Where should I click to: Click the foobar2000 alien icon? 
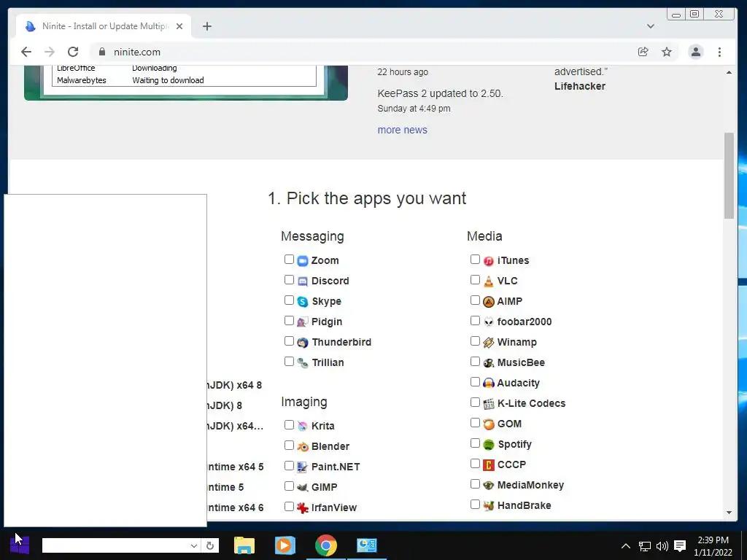coord(489,322)
